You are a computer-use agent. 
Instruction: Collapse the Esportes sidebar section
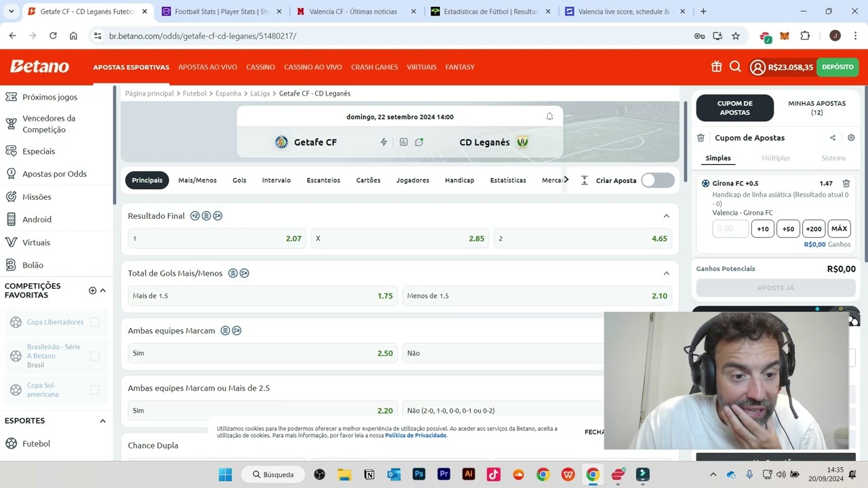pos(103,421)
